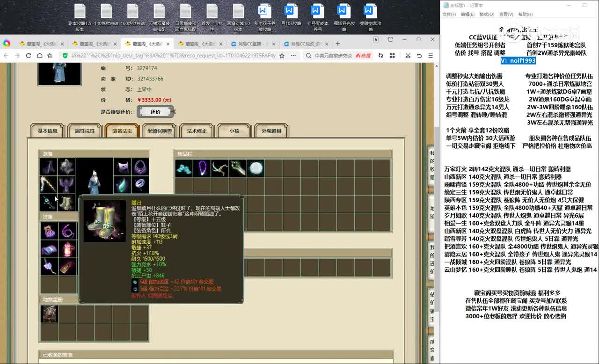Open desktop document 魔塔异光攻略
The height and width of the screenshot is (364, 599).
344,18
